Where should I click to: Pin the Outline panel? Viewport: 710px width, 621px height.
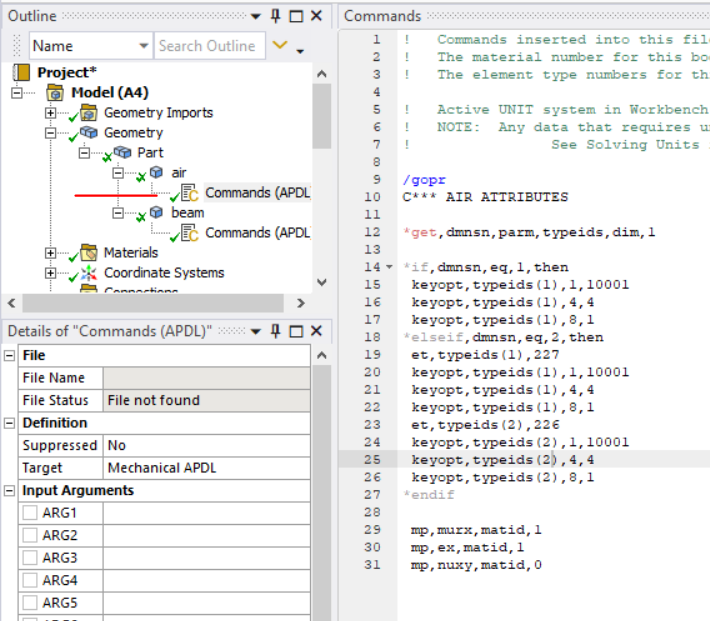[275, 16]
